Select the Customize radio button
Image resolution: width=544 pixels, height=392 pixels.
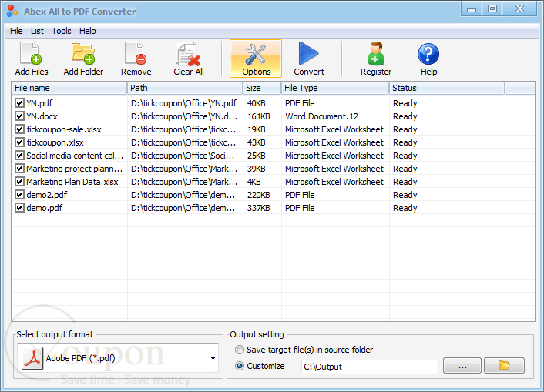tap(240, 366)
